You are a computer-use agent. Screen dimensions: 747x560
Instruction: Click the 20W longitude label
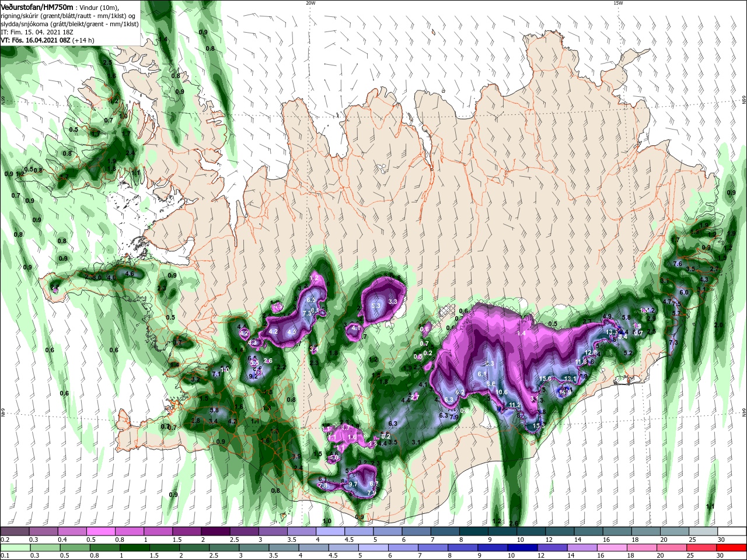coord(310,3)
